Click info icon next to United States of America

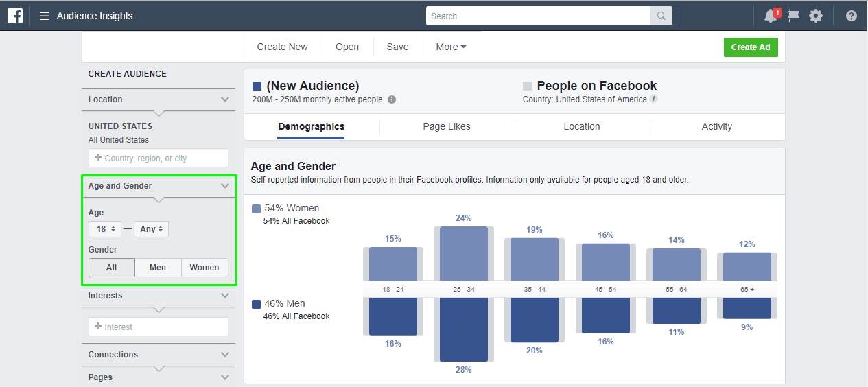click(654, 99)
